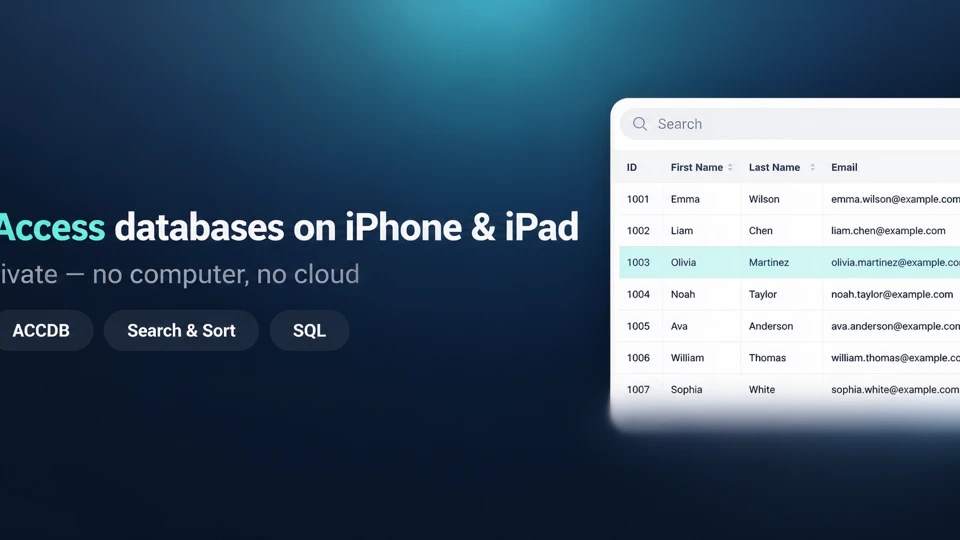The image size is (960, 540).
Task: Select the Email column header
Action: tap(844, 167)
